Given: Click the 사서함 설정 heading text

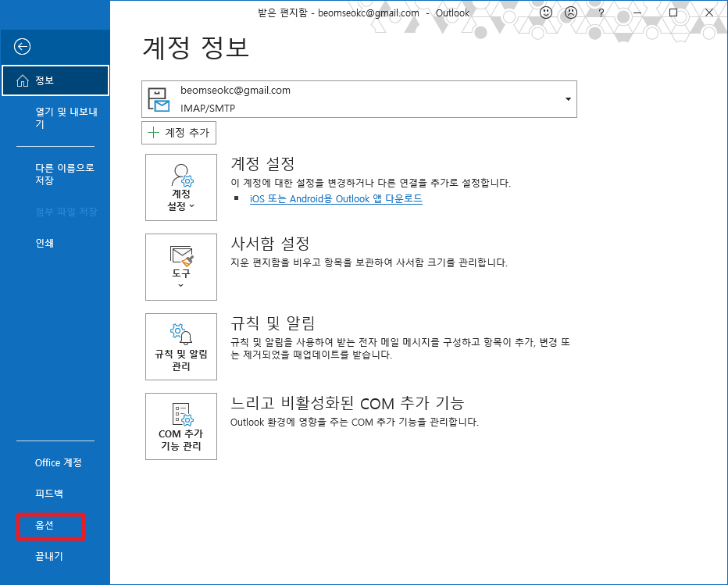Looking at the screenshot, I should [270, 243].
